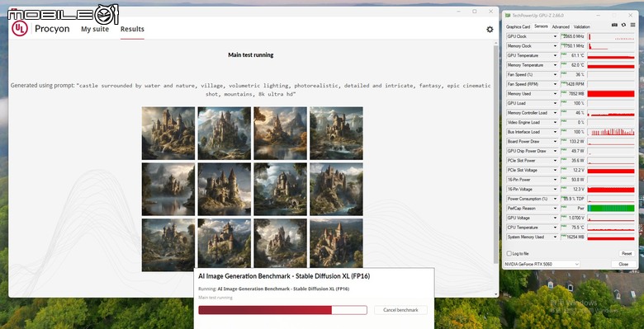
Task: Click the 16254 MB system memory value
Action: [572, 237]
